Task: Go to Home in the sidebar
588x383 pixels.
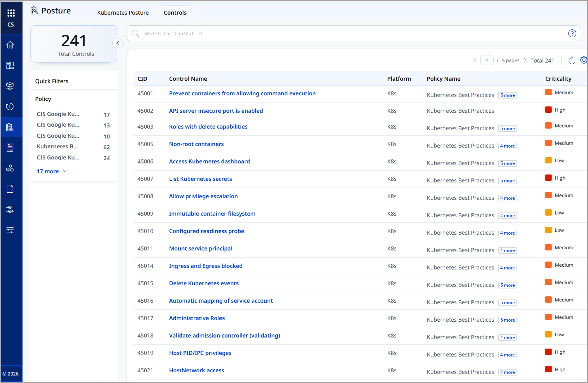Action: 10,45
